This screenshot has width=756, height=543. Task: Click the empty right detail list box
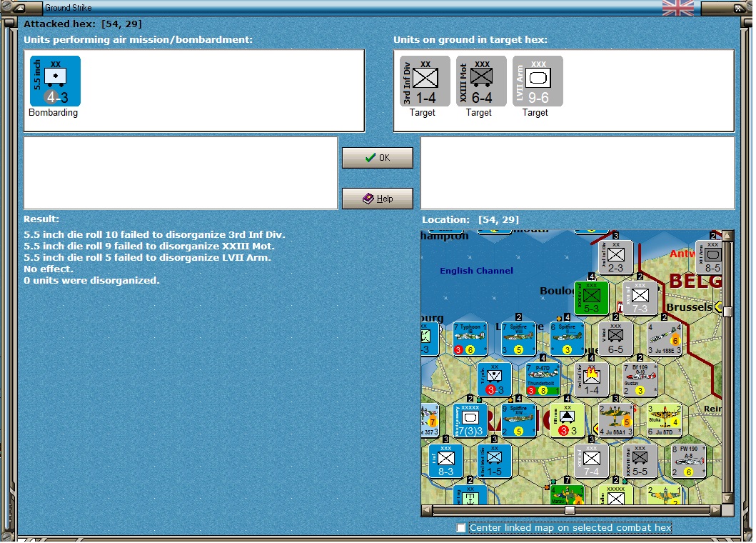(578, 173)
